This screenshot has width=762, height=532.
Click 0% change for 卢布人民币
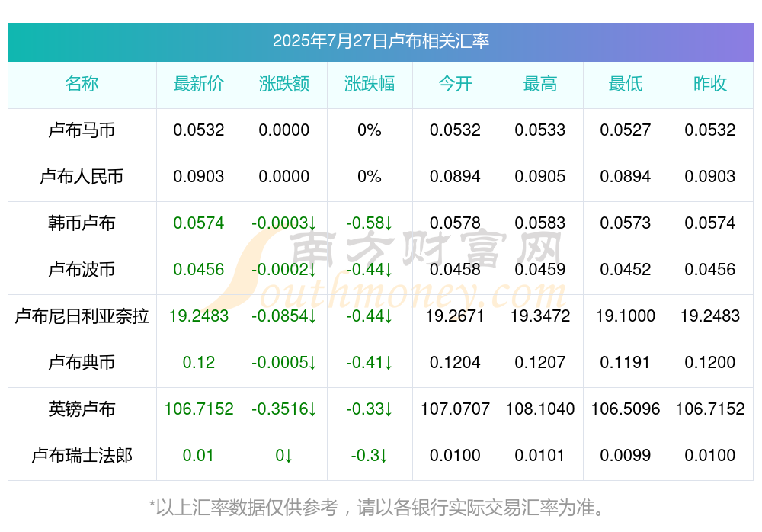point(370,177)
